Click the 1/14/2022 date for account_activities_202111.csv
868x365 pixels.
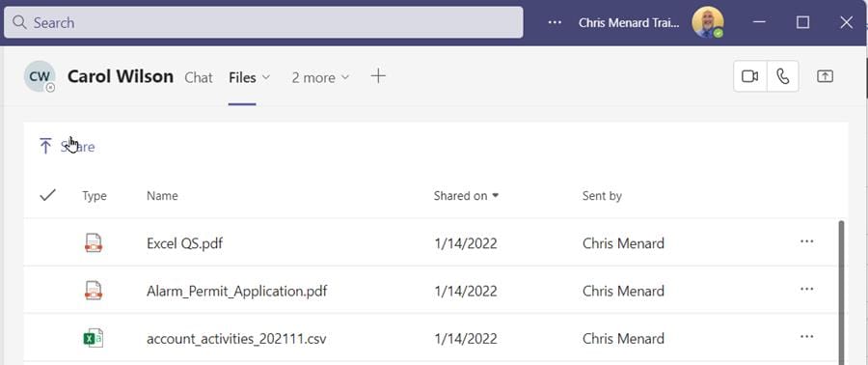[x=466, y=338]
